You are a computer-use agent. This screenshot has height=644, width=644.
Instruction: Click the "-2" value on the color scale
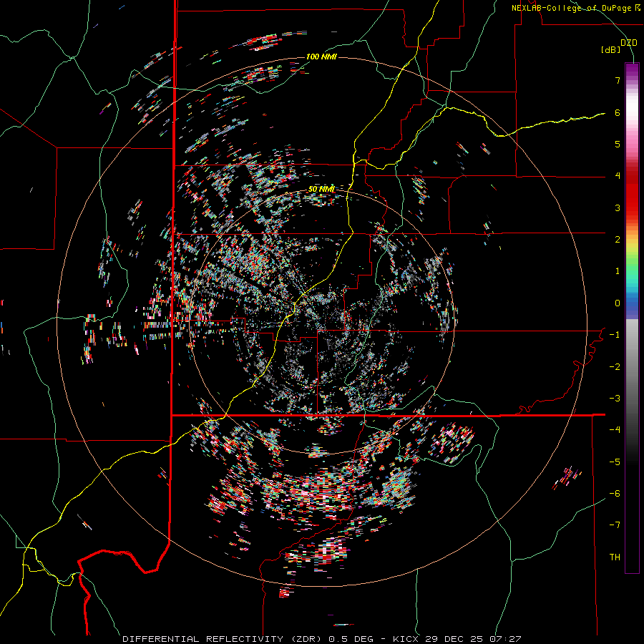(615, 367)
